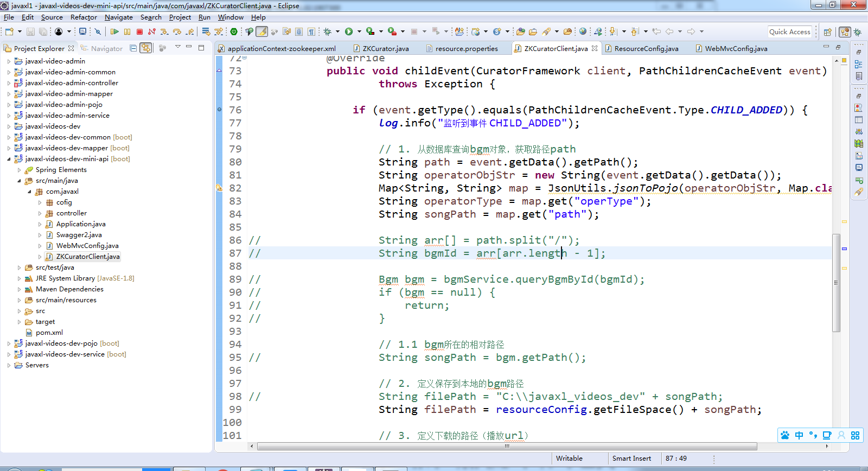Viewport: 868px width, 471px height.
Task: Collapse the javaxl-videos-dev-mini-api project
Action: point(9,159)
